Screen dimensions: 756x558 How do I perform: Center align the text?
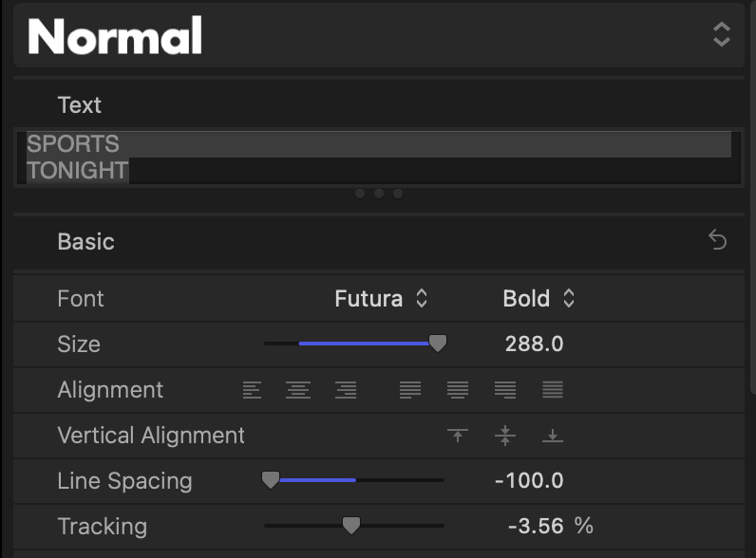pyautogui.click(x=298, y=390)
